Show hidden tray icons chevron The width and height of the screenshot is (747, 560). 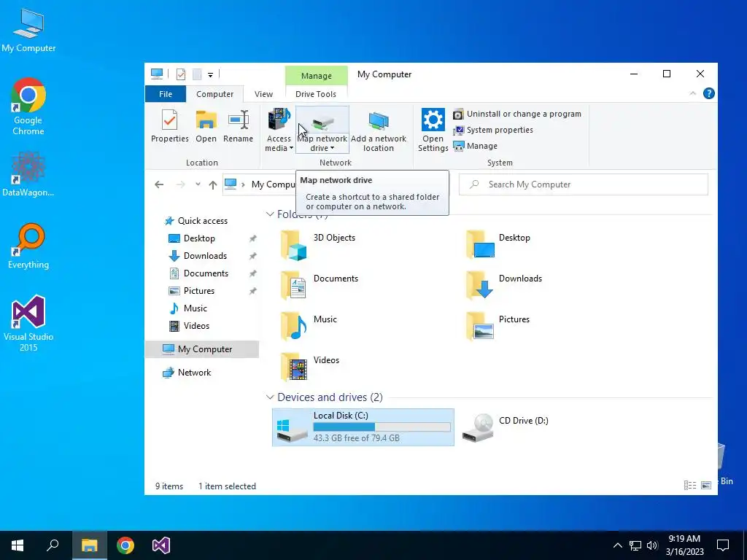click(x=617, y=545)
